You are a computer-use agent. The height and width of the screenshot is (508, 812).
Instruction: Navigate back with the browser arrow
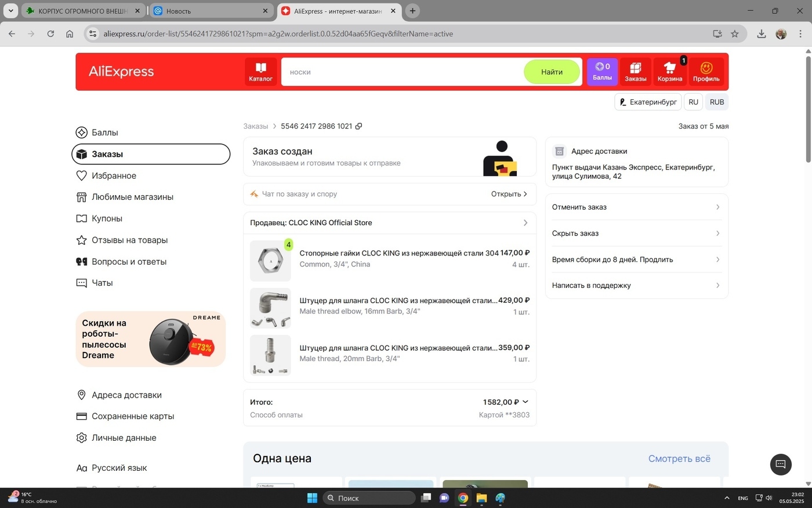coord(12,34)
